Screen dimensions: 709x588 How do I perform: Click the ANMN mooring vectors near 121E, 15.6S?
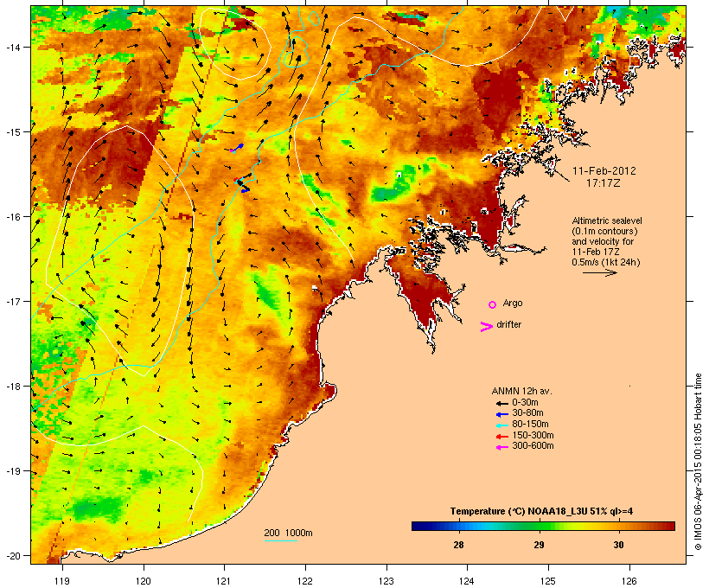[243, 183]
